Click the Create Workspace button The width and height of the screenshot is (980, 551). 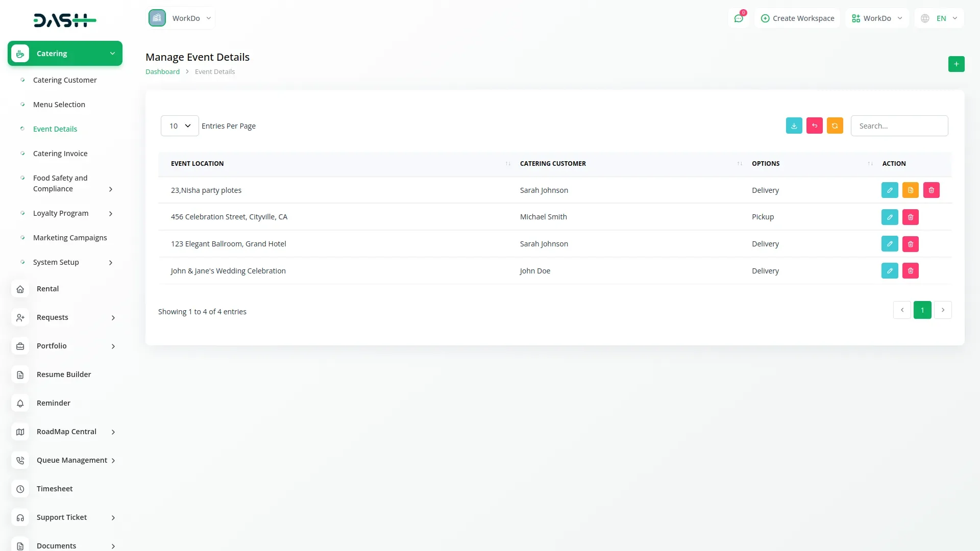pyautogui.click(x=797, y=18)
